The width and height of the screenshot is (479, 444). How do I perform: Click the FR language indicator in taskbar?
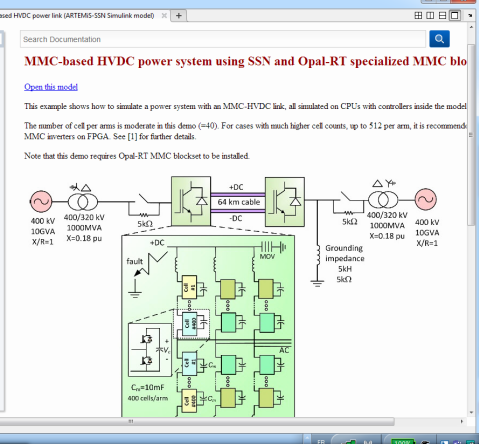(321, 441)
